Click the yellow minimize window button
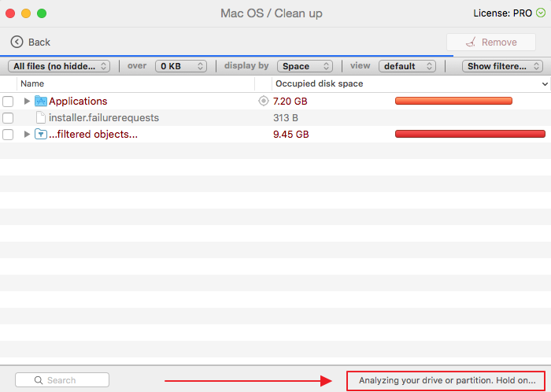 pyautogui.click(x=26, y=13)
